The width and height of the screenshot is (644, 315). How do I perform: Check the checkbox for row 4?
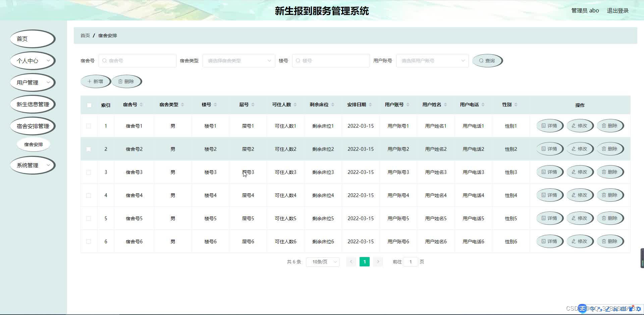[89, 195]
